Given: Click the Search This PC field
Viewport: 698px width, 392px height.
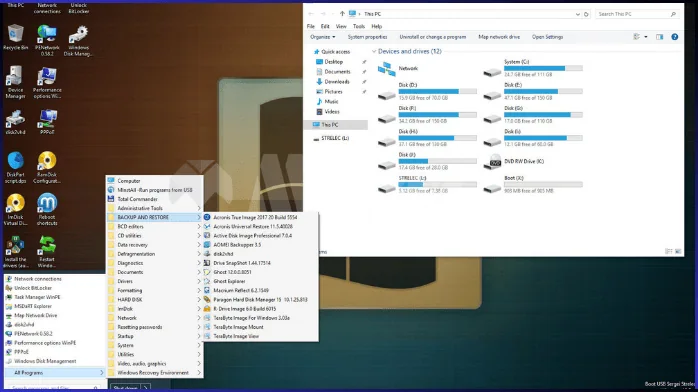Looking at the screenshot, I should pos(637,14).
